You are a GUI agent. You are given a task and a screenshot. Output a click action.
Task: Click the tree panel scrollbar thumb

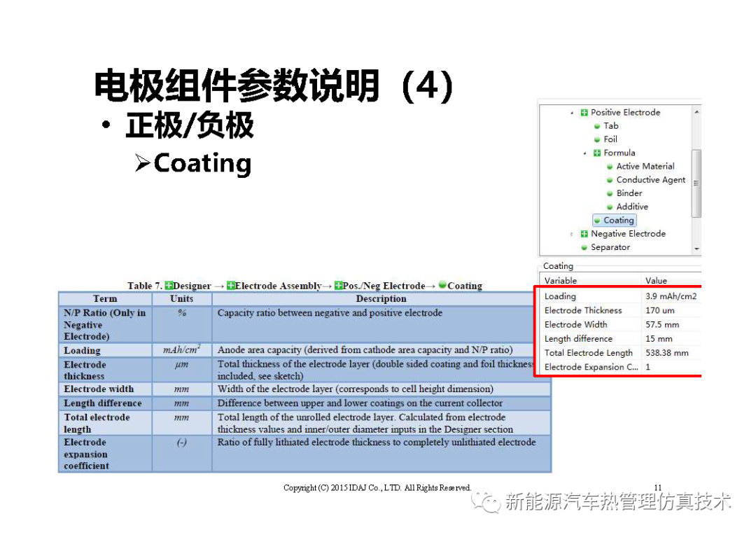click(x=696, y=183)
